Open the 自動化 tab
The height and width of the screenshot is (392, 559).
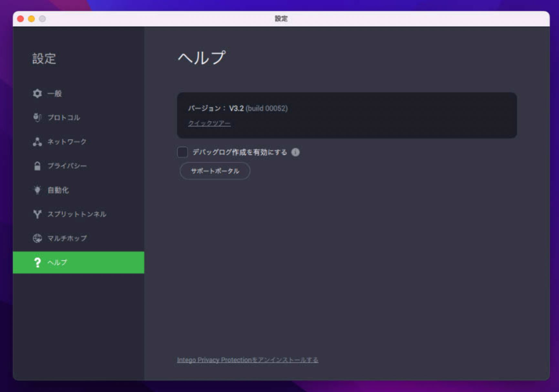click(79, 190)
